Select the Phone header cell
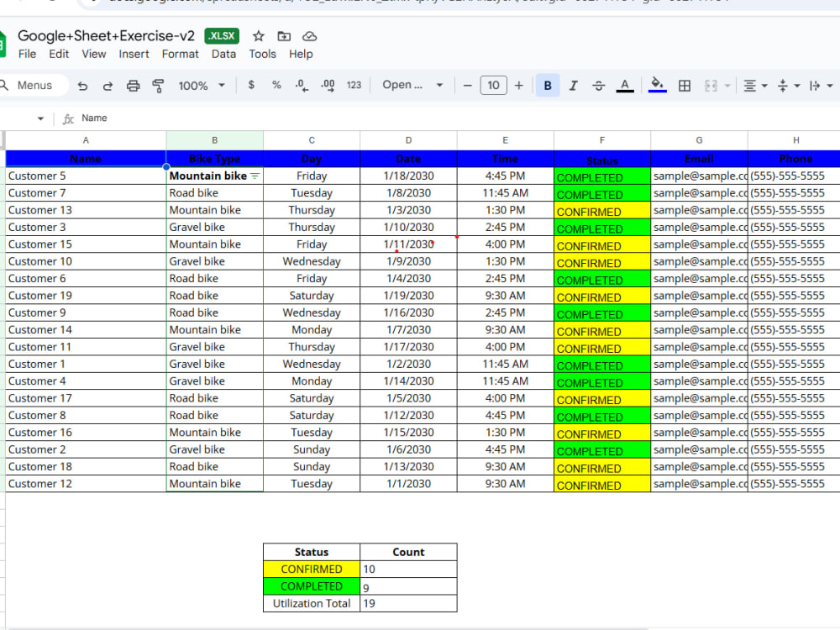 795,159
